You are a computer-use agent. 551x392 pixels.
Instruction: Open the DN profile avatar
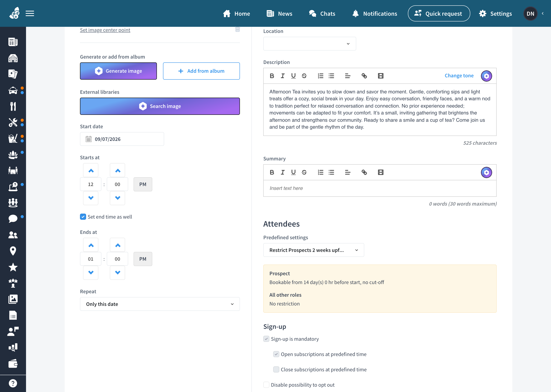tap(530, 14)
